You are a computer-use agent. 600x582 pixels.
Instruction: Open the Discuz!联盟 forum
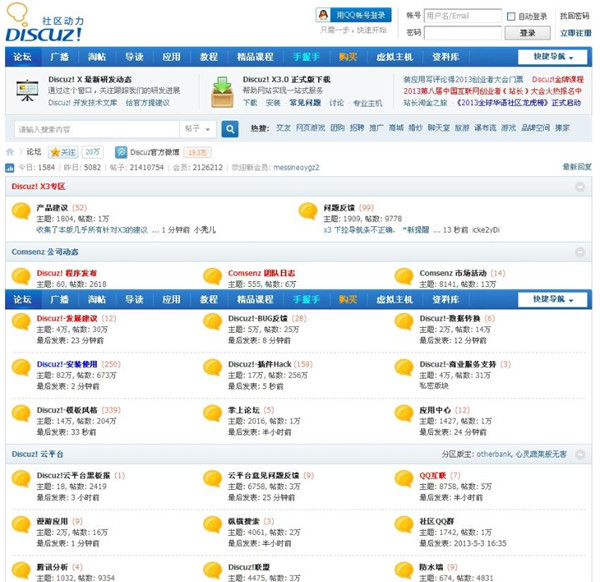point(249,567)
